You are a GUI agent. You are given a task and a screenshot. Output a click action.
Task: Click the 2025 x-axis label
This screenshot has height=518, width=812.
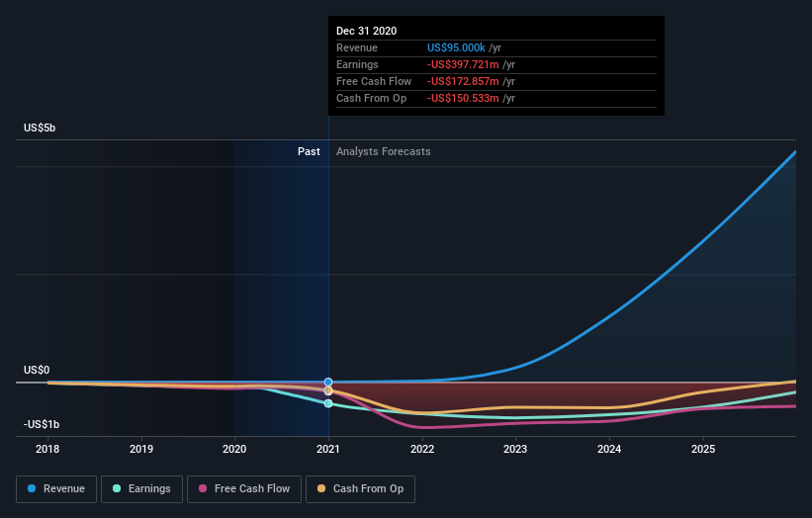click(703, 449)
